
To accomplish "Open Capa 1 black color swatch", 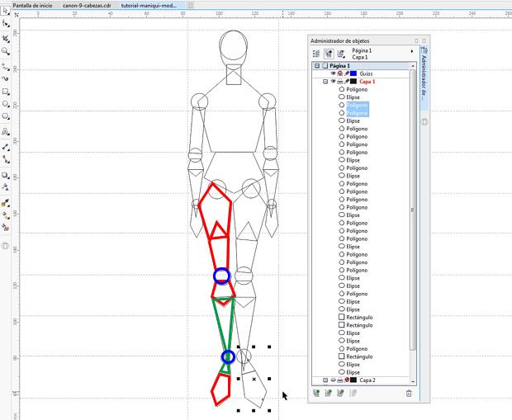I will click(x=353, y=82).
